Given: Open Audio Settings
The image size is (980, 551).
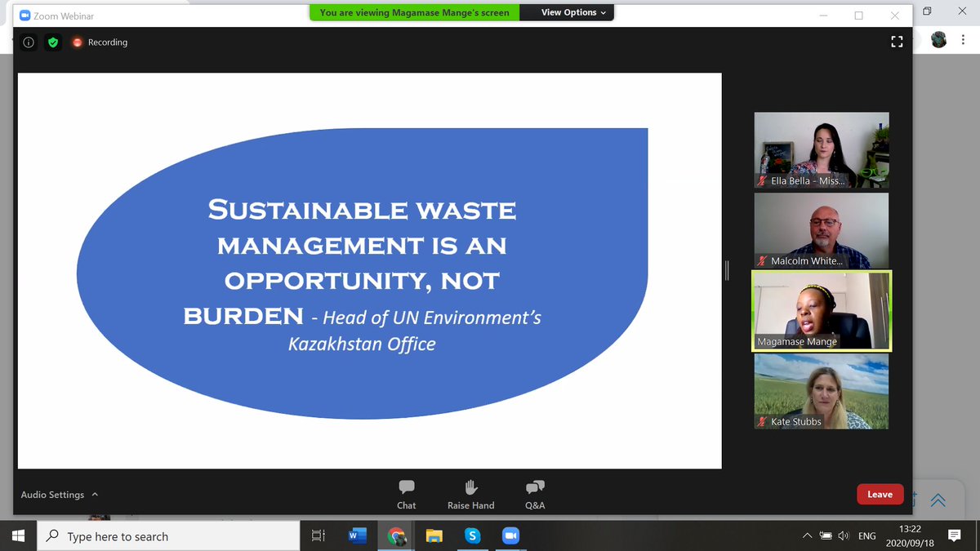Looking at the screenshot, I should [x=52, y=495].
